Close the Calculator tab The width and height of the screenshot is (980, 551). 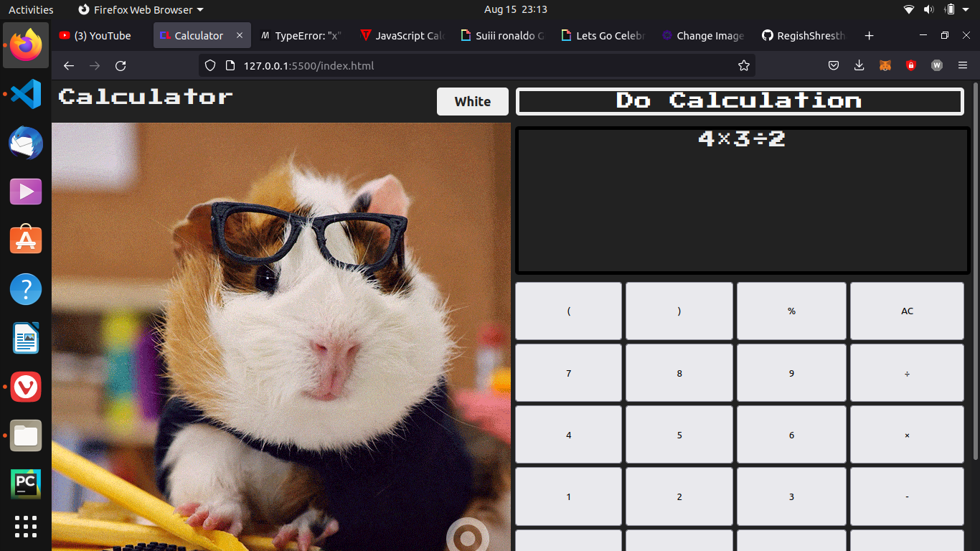[x=240, y=36]
